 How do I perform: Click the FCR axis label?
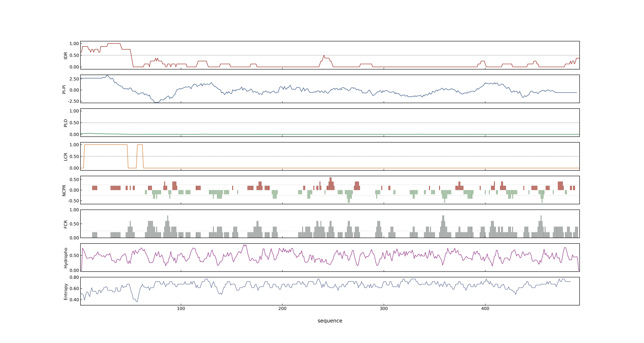click(x=66, y=224)
